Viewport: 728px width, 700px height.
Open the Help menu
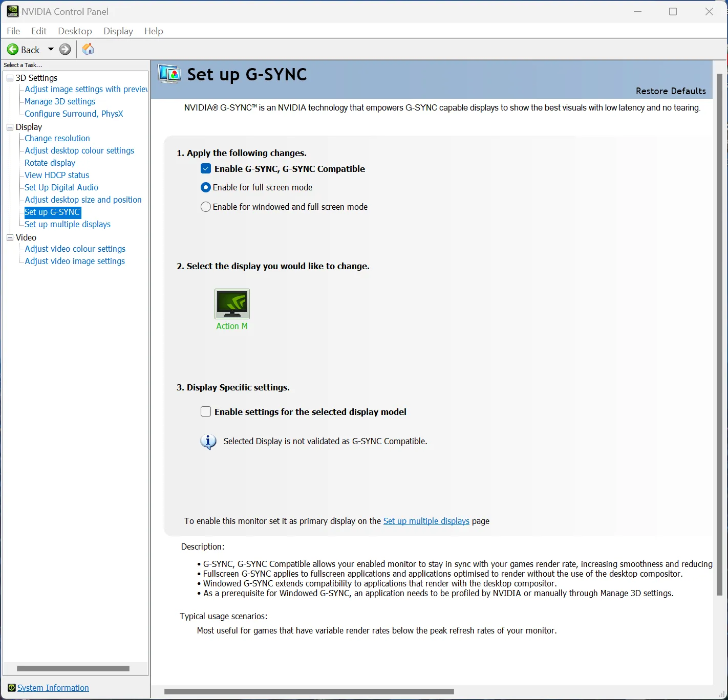point(154,31)
